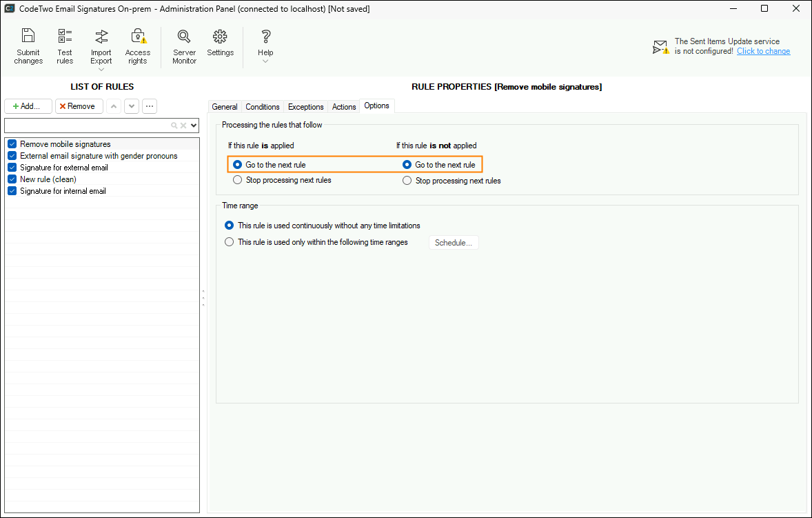Viewport: 812px width, 518px height.
Task: Toggle checkbox for External email signature with gender pronouns
Action: [12, 156]
